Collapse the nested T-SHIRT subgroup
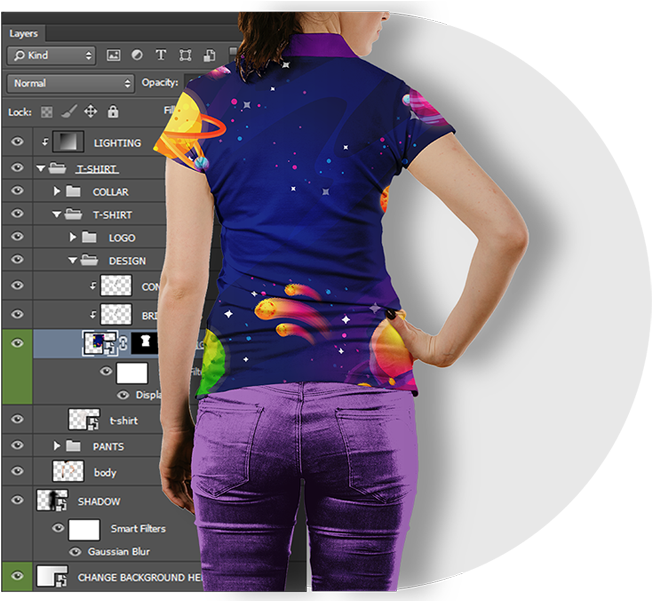 click(x=57, y=215)
